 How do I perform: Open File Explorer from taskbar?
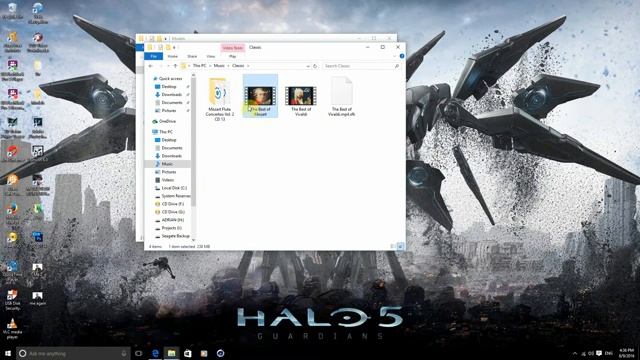point(171,353)
